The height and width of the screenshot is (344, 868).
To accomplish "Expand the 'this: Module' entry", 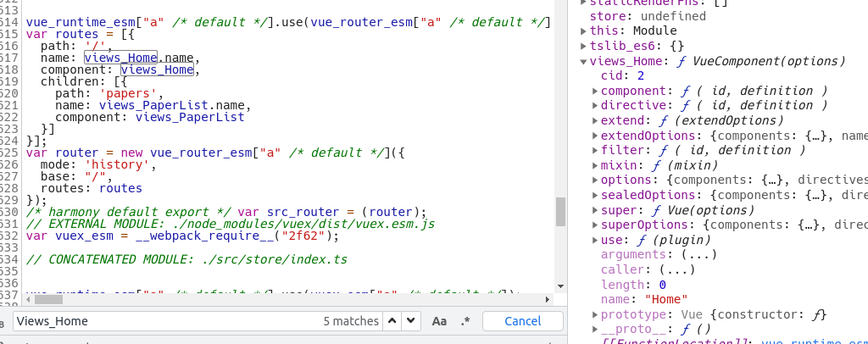I will tap(583, 31).
